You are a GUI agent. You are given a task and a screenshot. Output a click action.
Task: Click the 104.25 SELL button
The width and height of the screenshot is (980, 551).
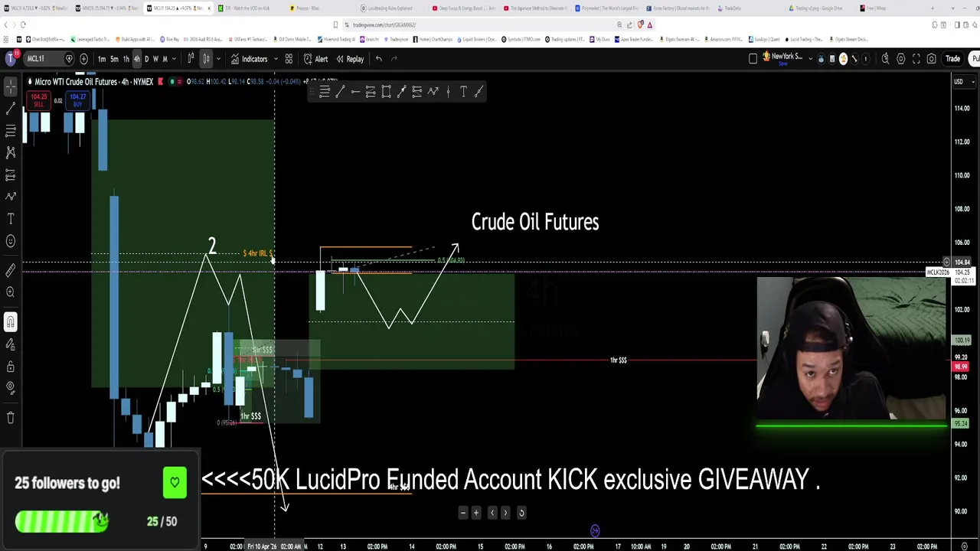click(x=38, y=100)
